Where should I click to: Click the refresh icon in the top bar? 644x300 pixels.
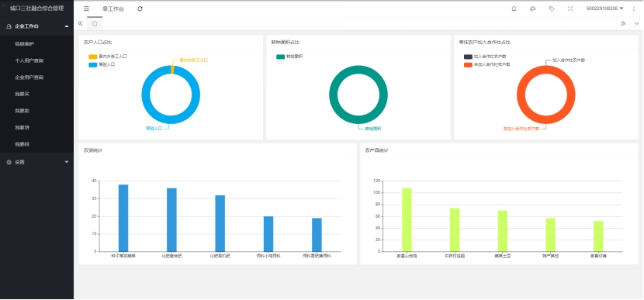coord(140,9)
